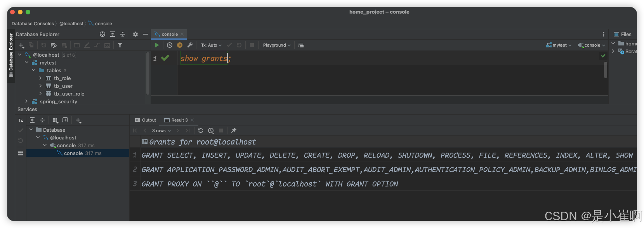Open the Database Explorer vertical side tab

coord(11,55)
